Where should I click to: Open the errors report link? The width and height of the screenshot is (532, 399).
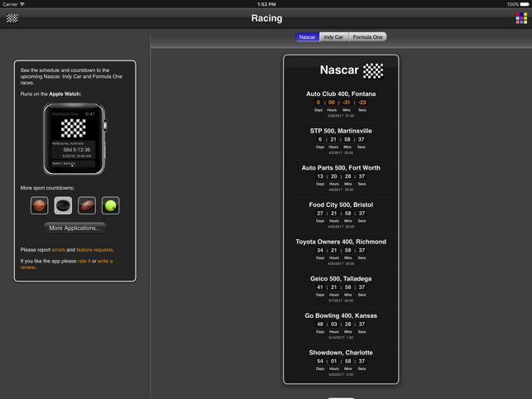point(59,250)
